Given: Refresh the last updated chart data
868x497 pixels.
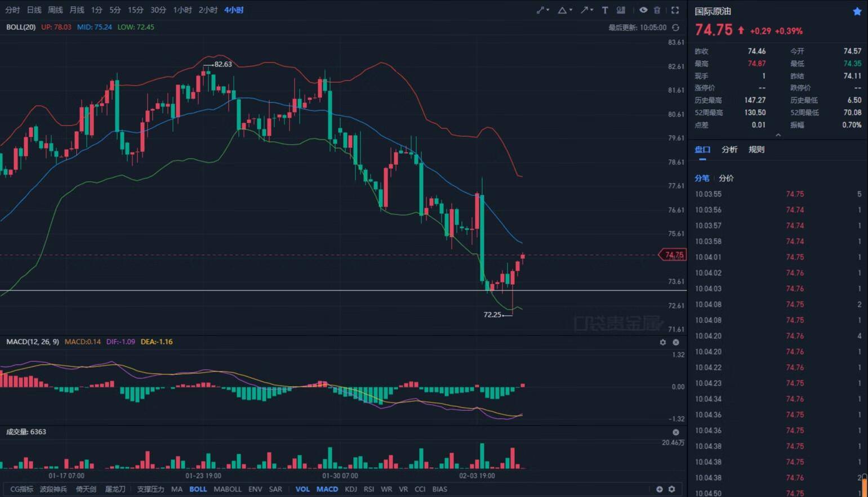Looking at the screenshot, I should [x=675, y=28].
